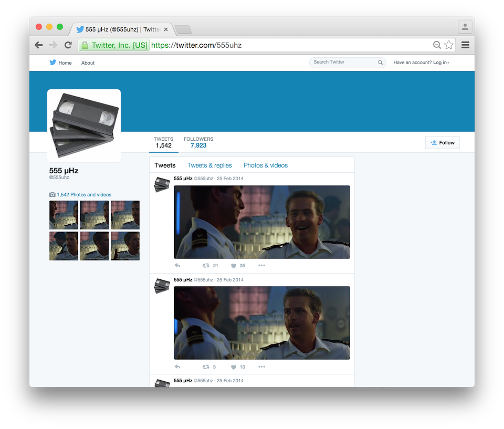
Task: Open the Chrome hamburger menu
Action: click(x=465, y=45)
